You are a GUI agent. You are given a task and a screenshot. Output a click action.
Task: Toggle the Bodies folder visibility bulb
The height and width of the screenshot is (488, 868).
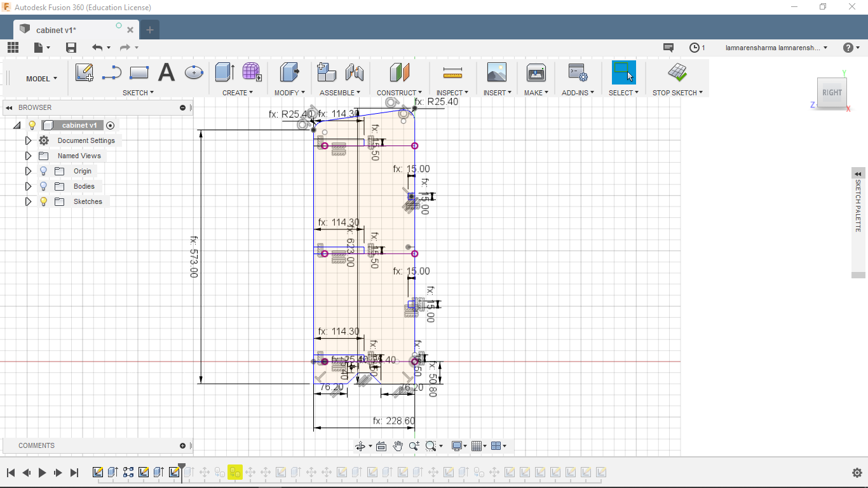pyautogui.click(x=43, y=186)
